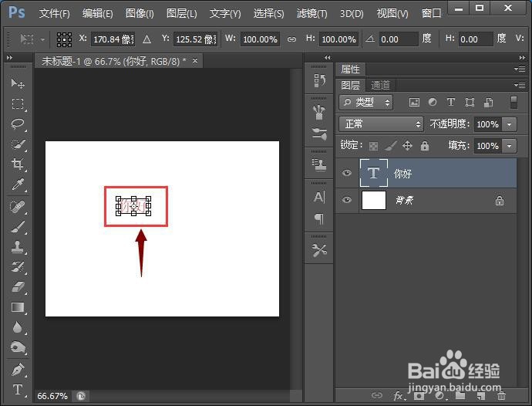Click the 属性 panel tab
The width and height of the screenshot is (532, 406).
[350, 69]
